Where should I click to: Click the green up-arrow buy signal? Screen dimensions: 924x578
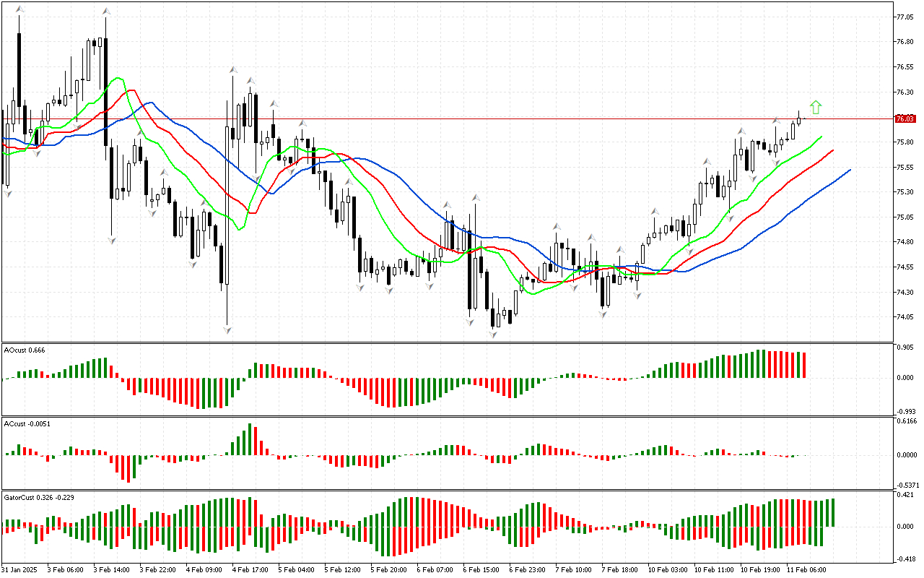pos(816,108)
